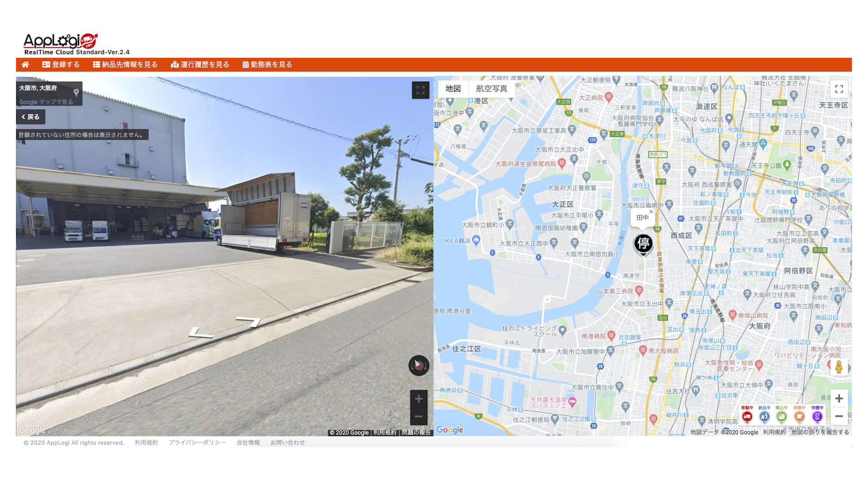Select the black 停 stop marker on map
Screen dimensions: 868x488
(x=643, y=244)
